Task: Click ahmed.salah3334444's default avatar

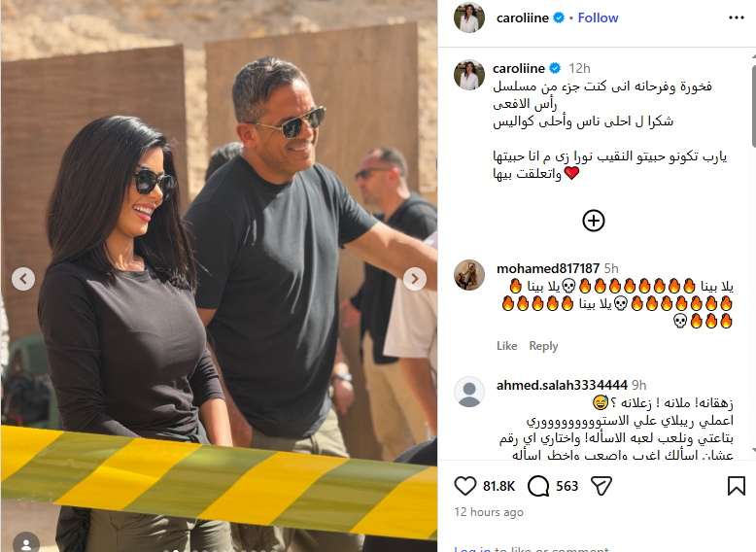Action: click(469, 392)
